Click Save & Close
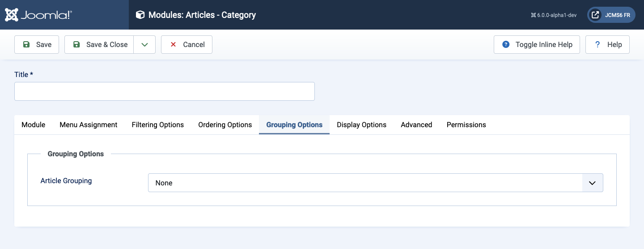 (x=99, y=44)
